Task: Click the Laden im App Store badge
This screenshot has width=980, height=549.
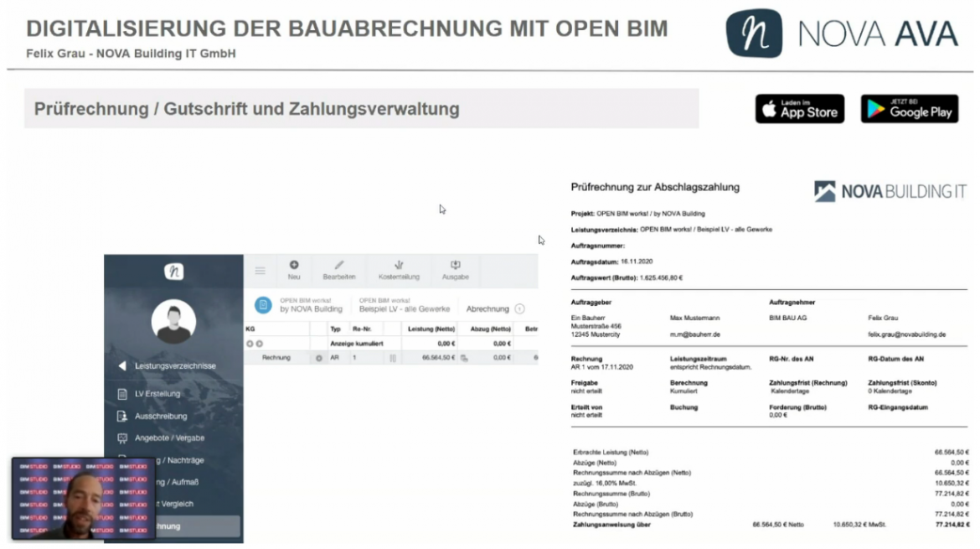Action: point(799,109)
